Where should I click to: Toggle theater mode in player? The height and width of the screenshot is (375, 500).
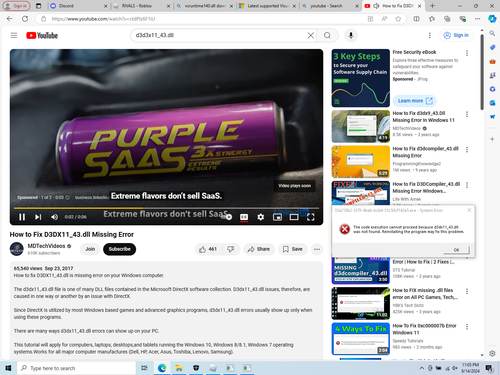[x=294, y=217]
